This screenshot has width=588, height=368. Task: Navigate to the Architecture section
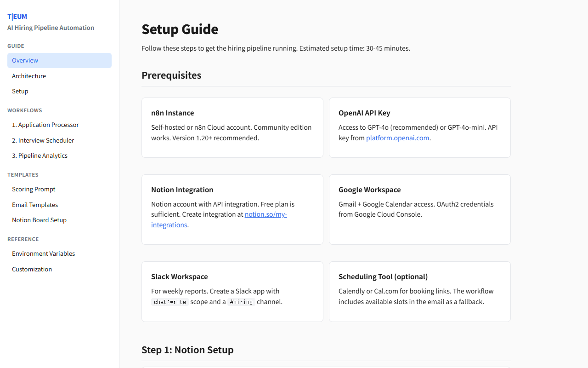[x=29, y=76]
